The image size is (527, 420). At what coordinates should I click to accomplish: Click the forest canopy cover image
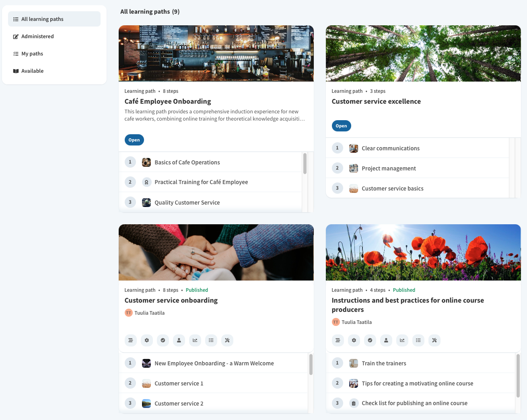[423, 53]
